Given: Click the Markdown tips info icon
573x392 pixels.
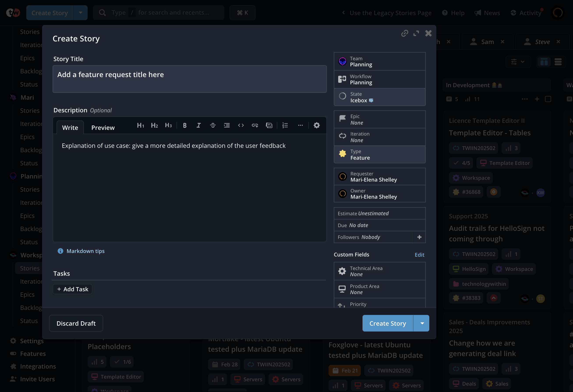Looking at the screenshot, I should pos(60,251).
